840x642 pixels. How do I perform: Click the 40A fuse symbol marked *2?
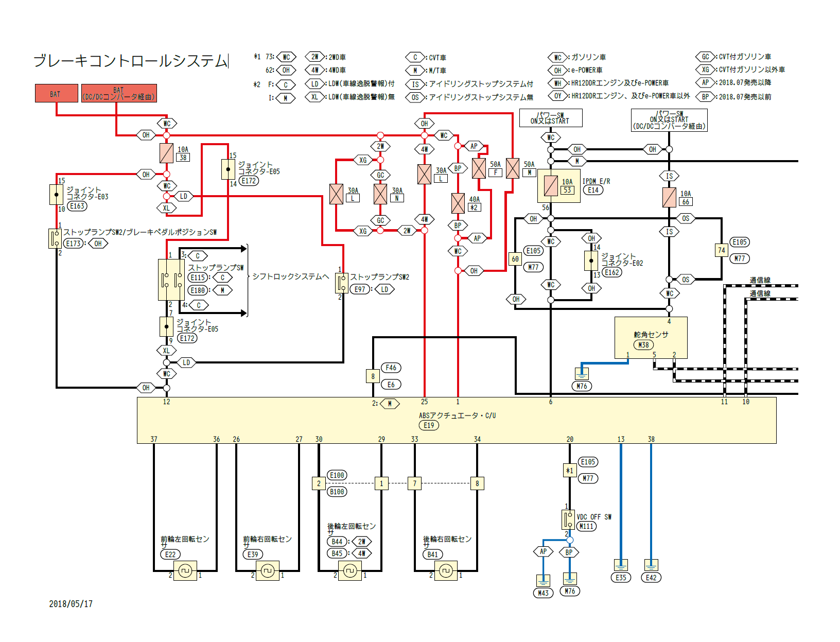pos(458,203)
